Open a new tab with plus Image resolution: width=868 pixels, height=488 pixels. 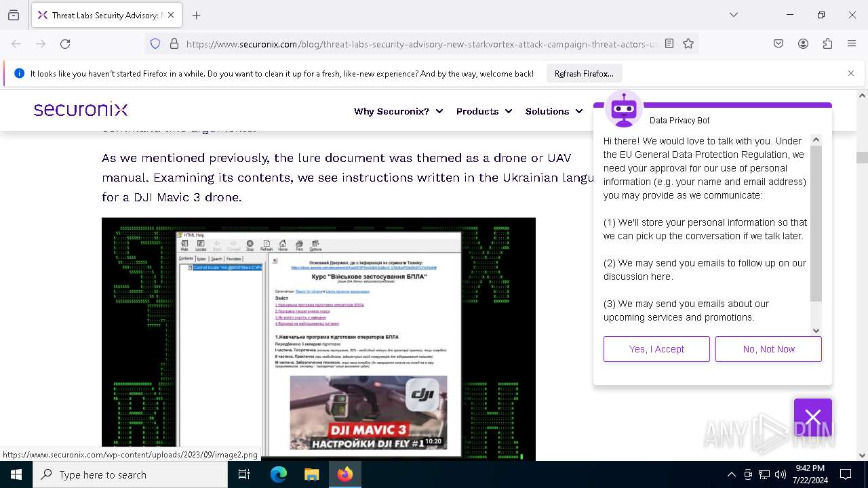tap(197, 15)
